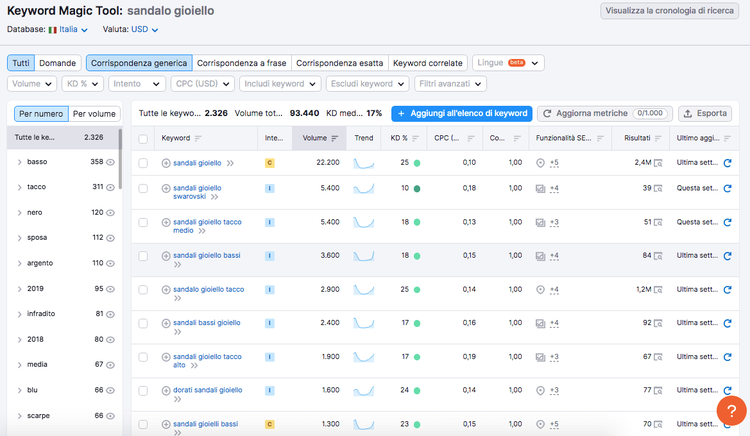Refresh metrics for sandali bassi gioiello row
750x436 pixels.
point(727,323)
